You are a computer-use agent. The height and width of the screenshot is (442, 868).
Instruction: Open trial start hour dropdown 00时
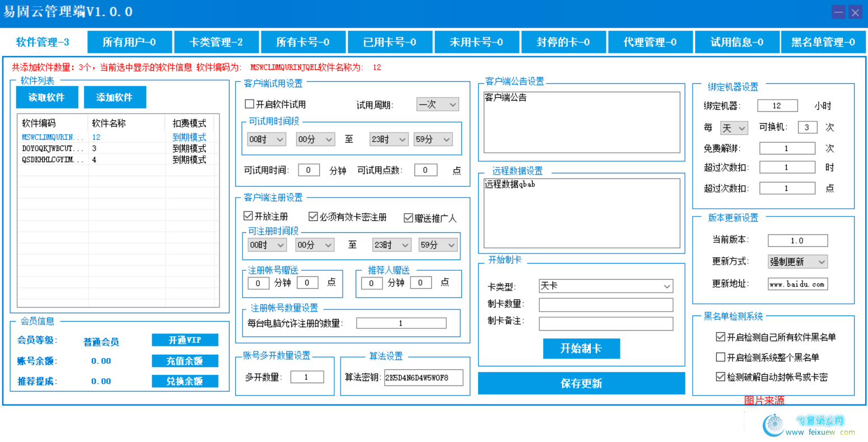click(267, 139)
